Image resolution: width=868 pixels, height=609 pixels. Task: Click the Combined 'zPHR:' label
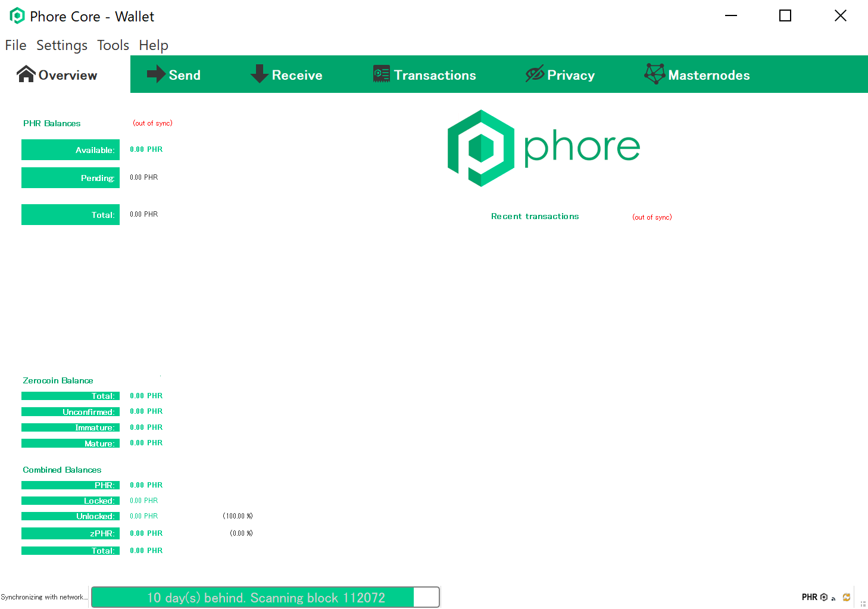(x=70, y=533)
